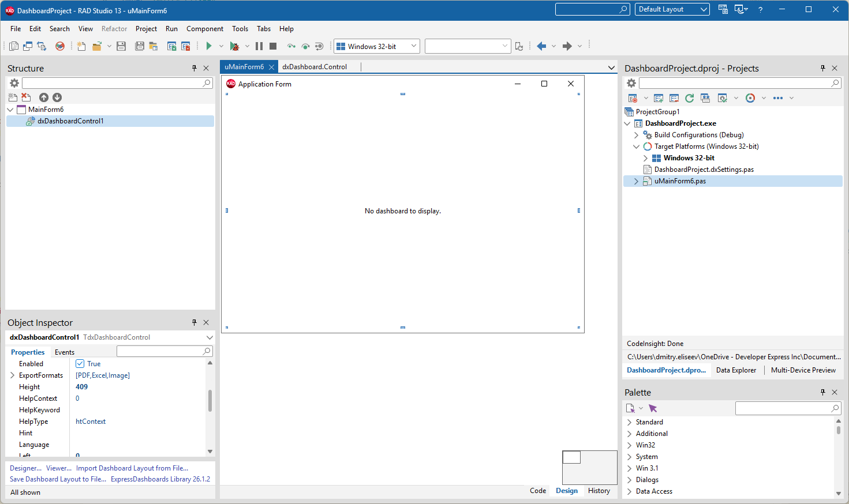Expand Build Configurations (Debug) node
849x504 pixels.
(x=637, y=135)
